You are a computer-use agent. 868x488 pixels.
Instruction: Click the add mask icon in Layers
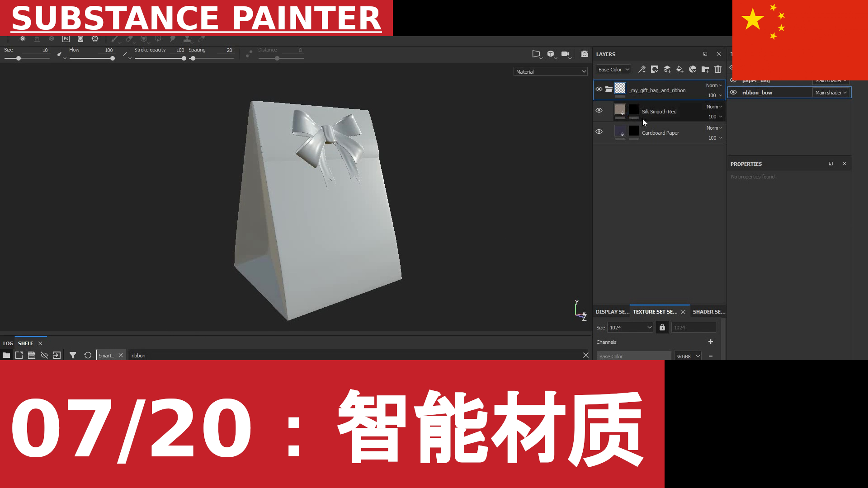(x=655, y=69)
